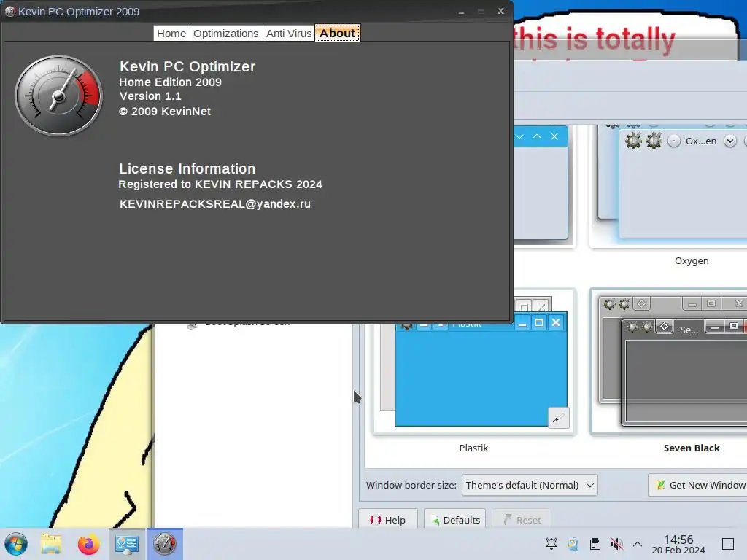Click the Home Edition 2009 text
Image resolution: width=747 pixels, height=560 pixels.
coord(170,82)
